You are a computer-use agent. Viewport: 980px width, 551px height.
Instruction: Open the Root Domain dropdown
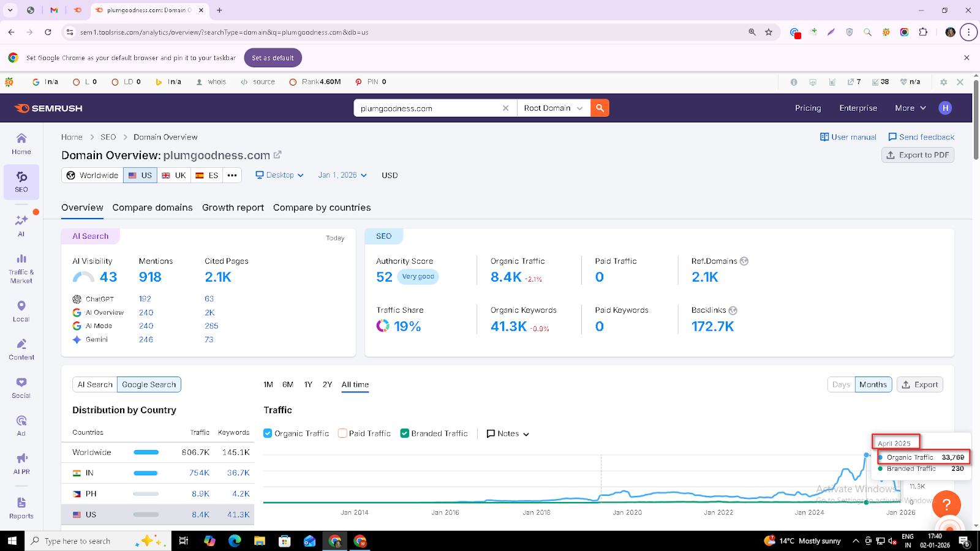[x=553, y=108]
